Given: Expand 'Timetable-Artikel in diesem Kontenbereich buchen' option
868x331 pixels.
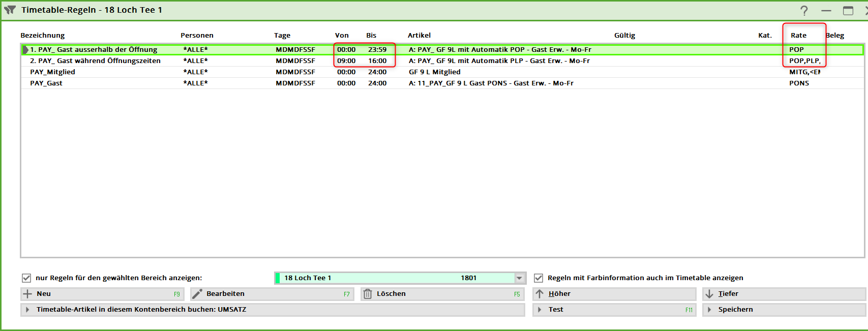Looking at the screenshot, I should (x=27, y=310).
